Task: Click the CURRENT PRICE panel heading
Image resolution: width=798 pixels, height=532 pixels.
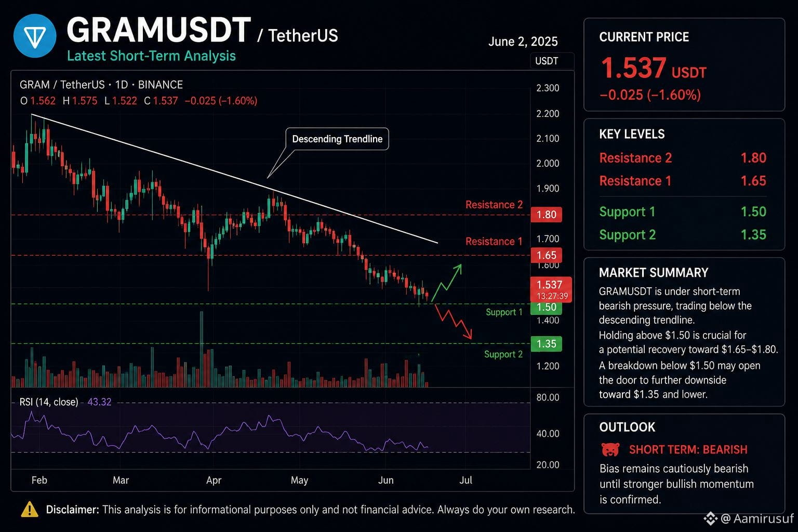Action: [x=644, y=37]
